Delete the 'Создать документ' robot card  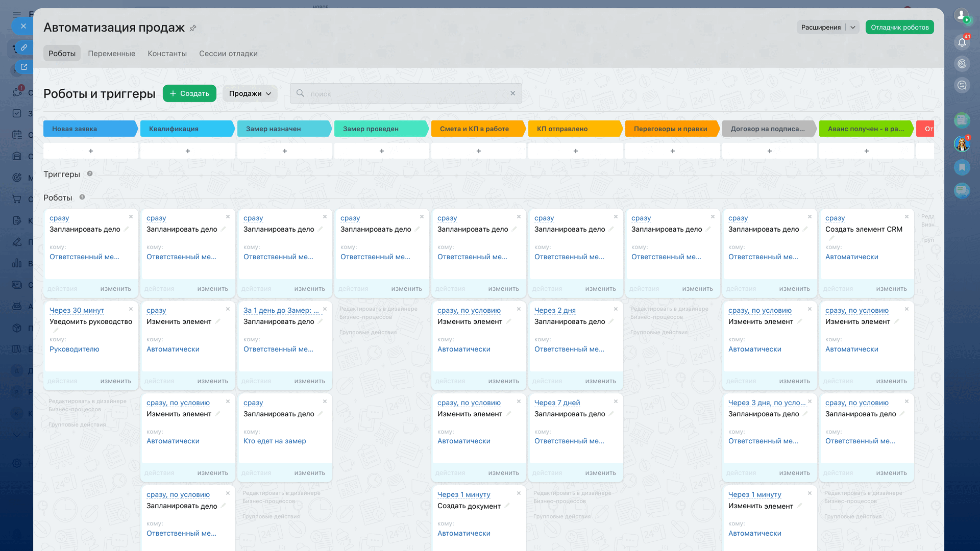pyautogui.click(x=519, y=493)
